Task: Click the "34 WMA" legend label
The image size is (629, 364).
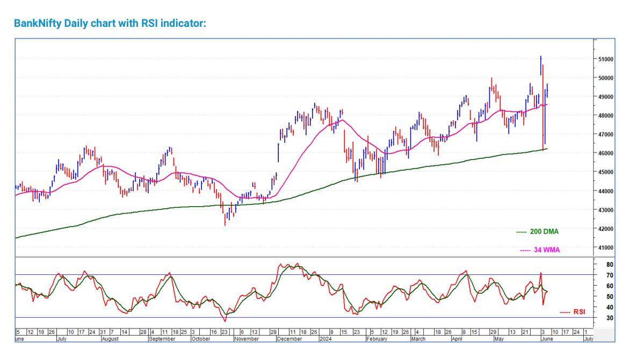Action: [x=546, y=250]
